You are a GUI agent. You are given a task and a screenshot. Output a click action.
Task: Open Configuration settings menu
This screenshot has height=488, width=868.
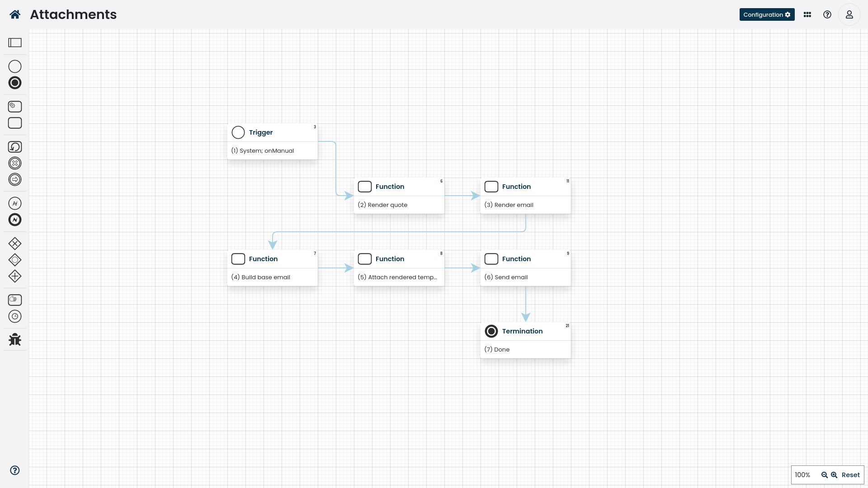[x=767, y=14]
